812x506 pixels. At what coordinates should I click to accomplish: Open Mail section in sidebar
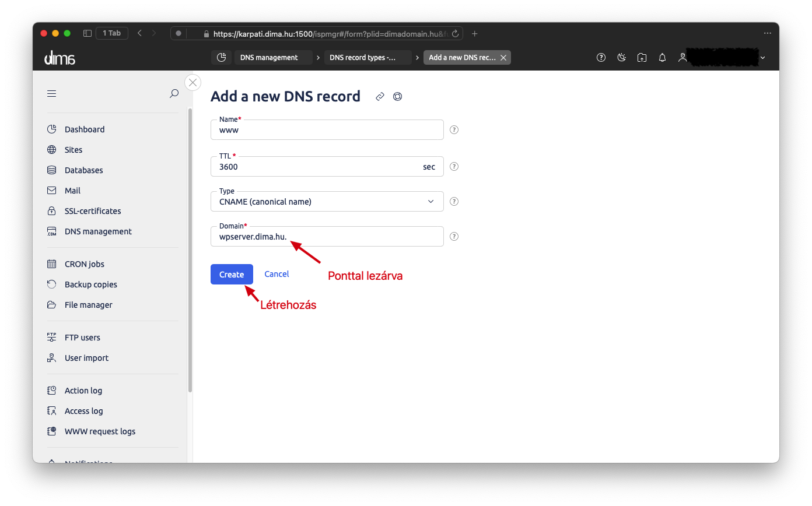pos(72,191)
